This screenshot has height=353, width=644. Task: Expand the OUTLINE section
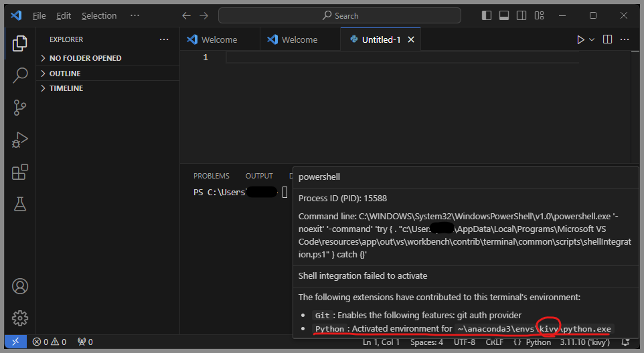click(x=108, y=74)
